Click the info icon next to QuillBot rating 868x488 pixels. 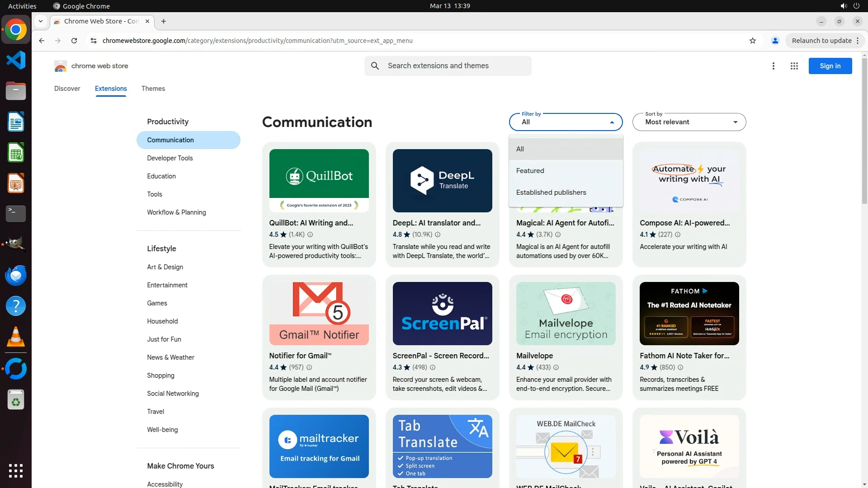click(x=310, y=235)
